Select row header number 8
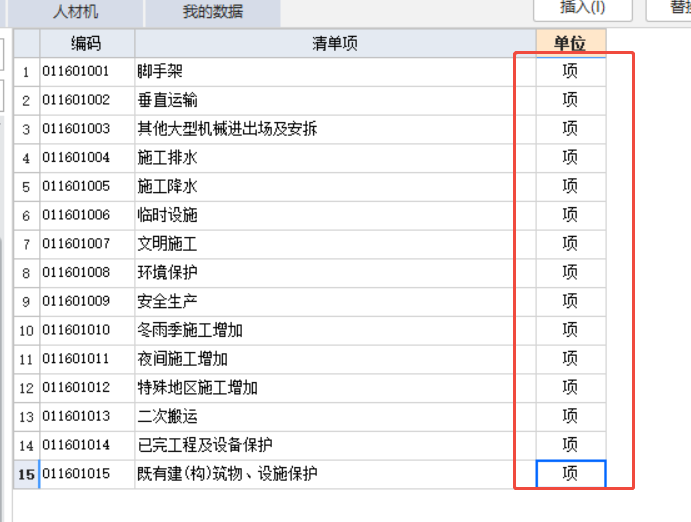691x522 pixels. pos(26,273)
